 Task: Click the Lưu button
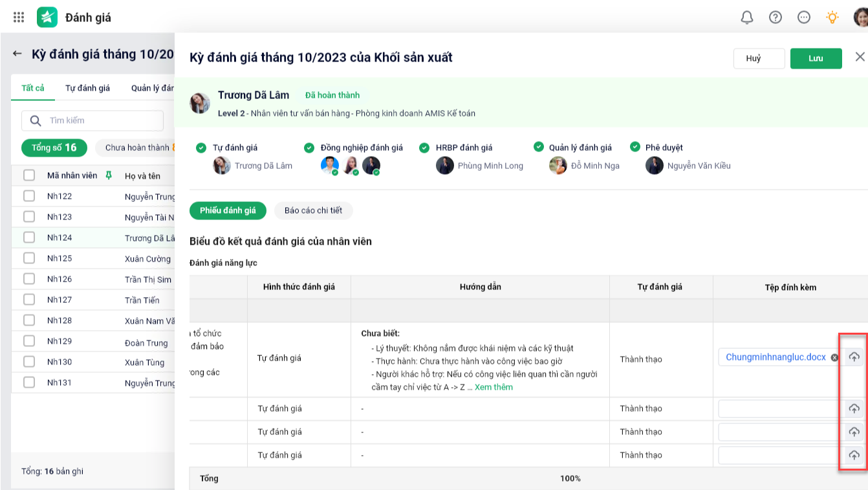point(816,58)
